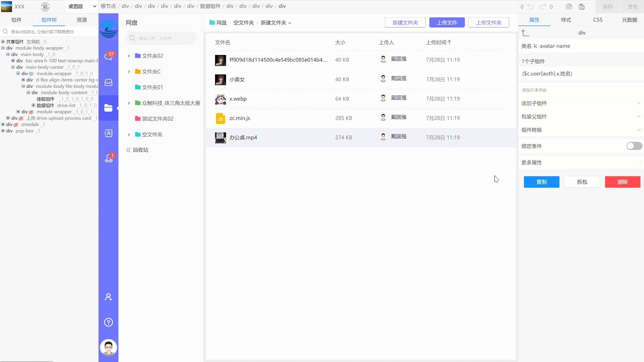
Task: Click the search magnifier in netdisk panel
Action: pyautogui.click(x=132, y=38)
